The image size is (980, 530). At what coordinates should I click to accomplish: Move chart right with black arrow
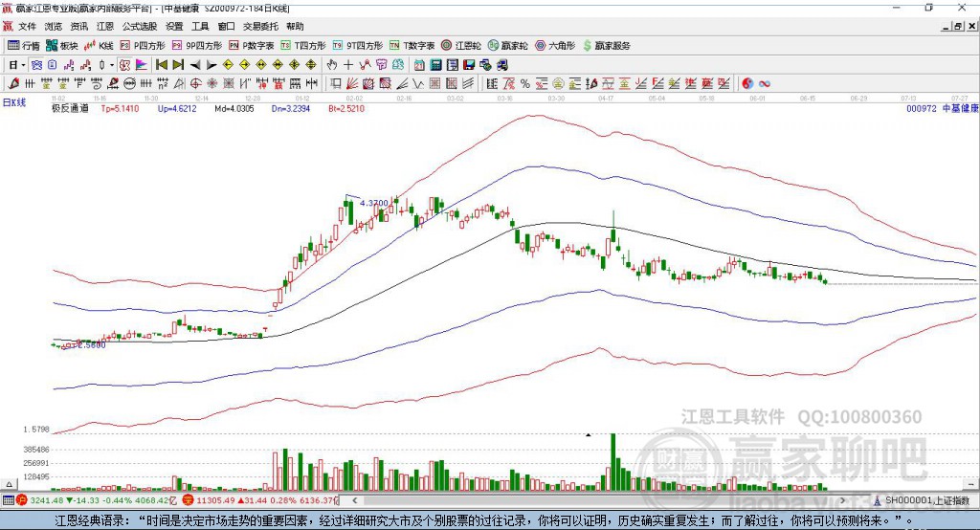212,65
